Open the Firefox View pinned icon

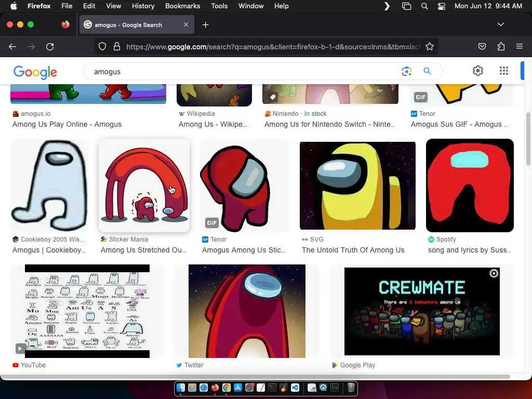[65, 24]
